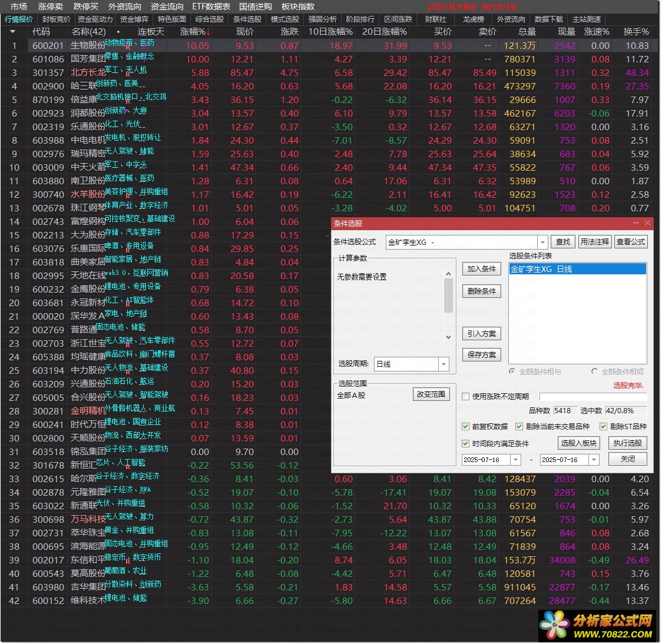The width and height of the screenshot is (662, 644).
Task: Click the 加入条件 button
Action: 482,269
